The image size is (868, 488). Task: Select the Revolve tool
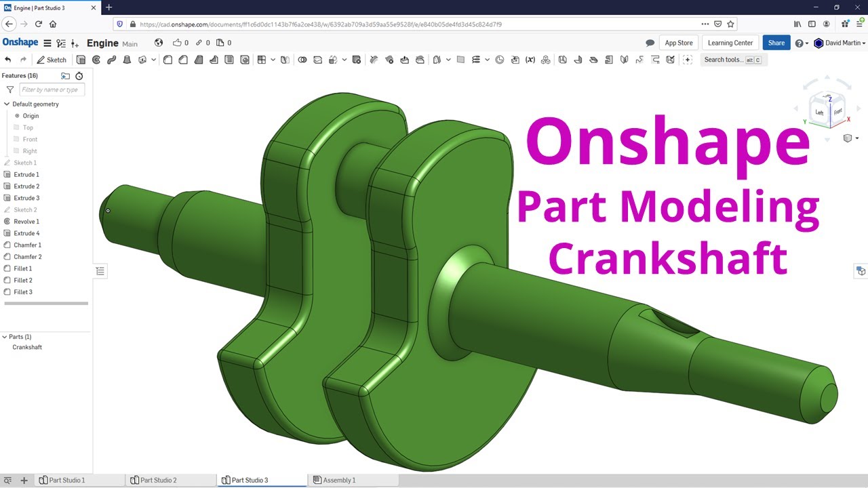click(x=96, y=60)
